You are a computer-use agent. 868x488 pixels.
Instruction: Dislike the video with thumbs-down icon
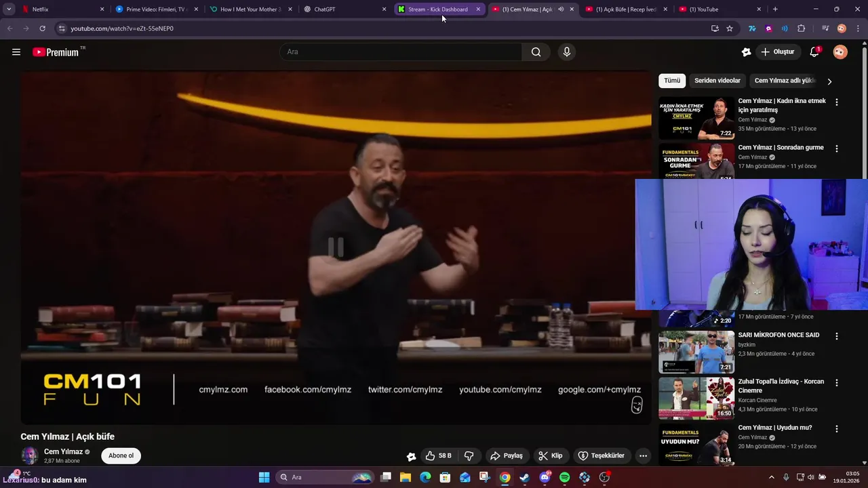469,456
